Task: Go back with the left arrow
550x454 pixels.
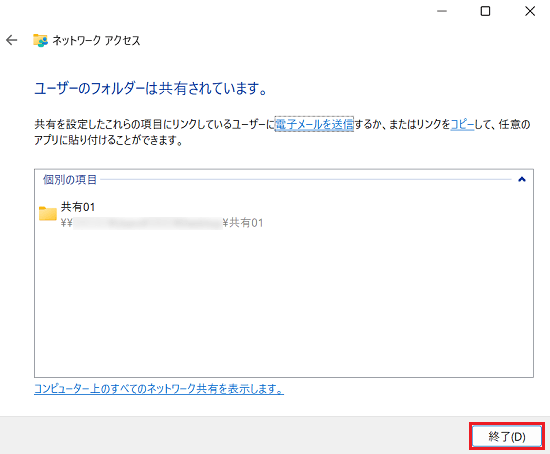Action: click(12, 40)
